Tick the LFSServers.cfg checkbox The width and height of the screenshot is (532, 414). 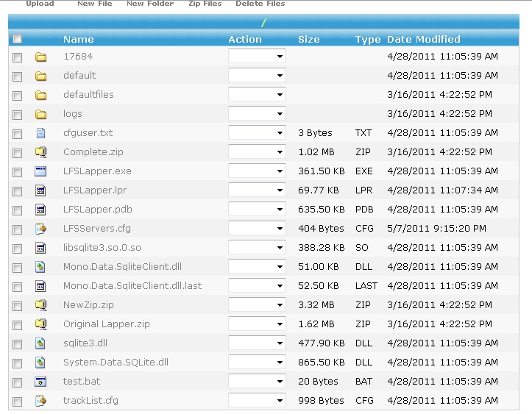pyautogui.click(x=18, y=229)
